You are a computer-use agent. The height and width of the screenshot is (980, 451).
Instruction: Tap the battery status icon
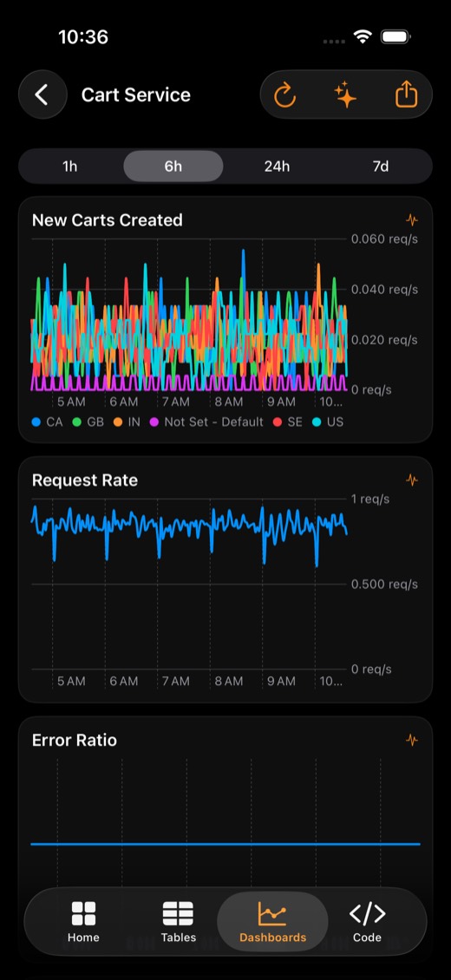(x=395, y=37)
